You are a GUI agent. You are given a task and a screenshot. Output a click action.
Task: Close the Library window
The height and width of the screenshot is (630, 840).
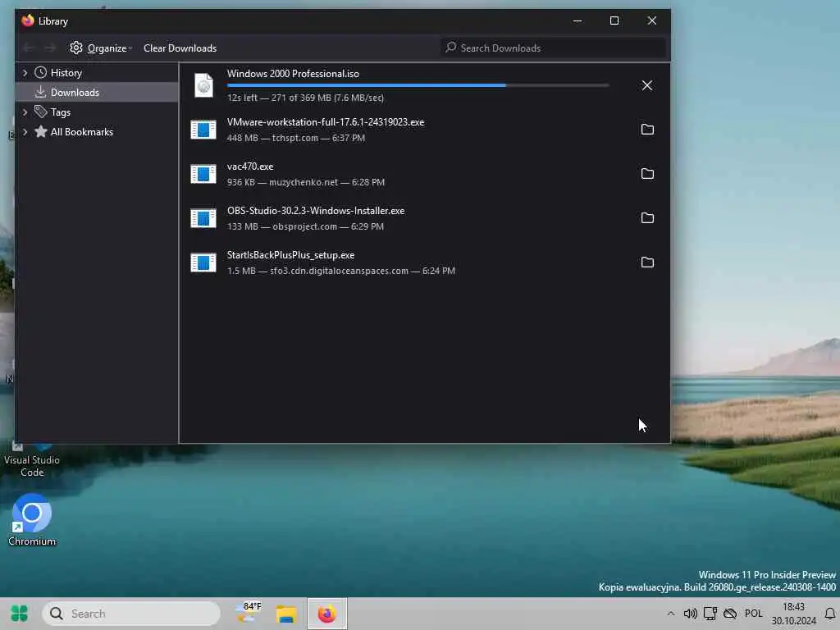[x=651, y=21]
